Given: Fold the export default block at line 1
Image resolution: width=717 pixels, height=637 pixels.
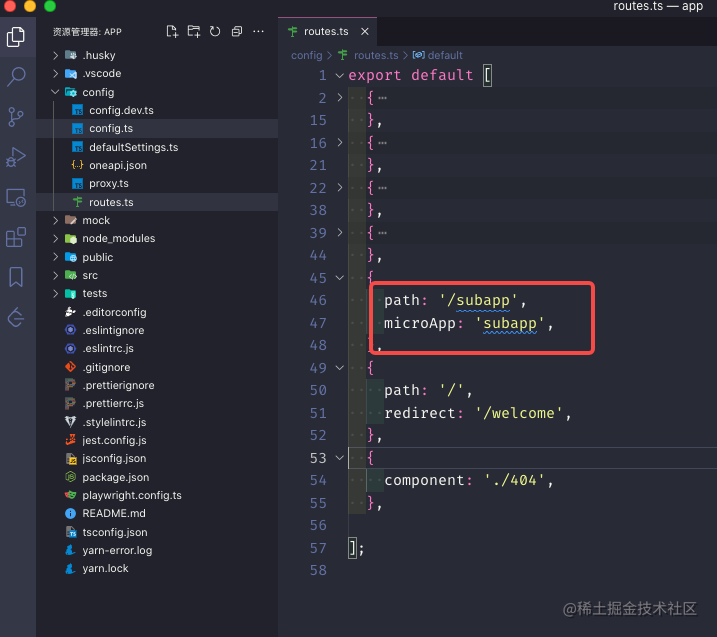Looking at the screenshot, I should pos(340,75).
